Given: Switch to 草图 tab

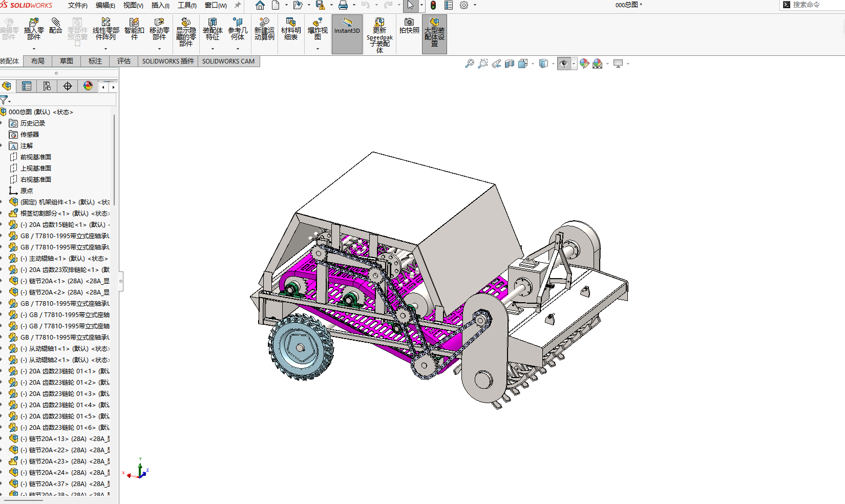Looking at the screenshot, I should (67, 61).
